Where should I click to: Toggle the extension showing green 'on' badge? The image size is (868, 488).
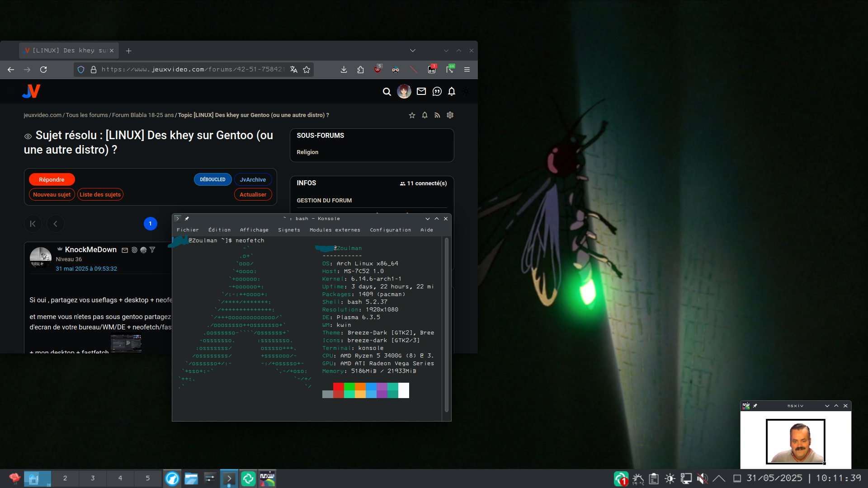(x=450, y=69)
